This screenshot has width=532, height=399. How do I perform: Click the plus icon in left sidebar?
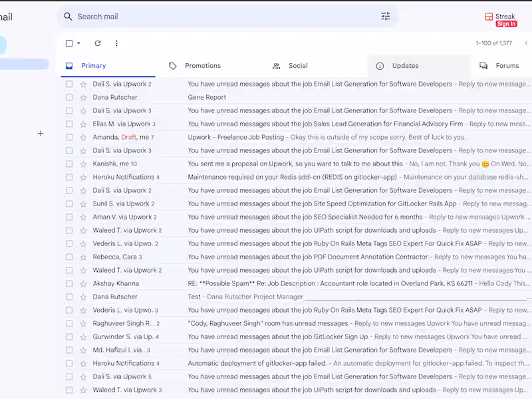click(41, 134)
